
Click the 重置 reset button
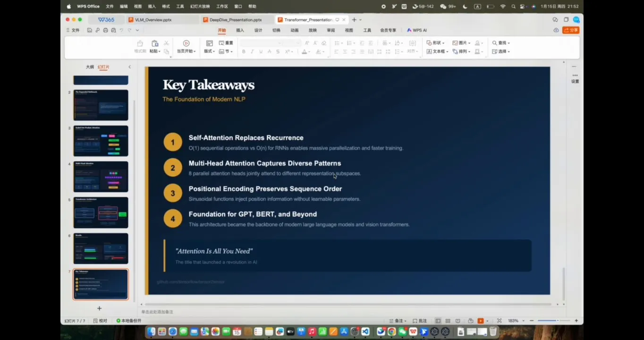(x=226, y=43)
